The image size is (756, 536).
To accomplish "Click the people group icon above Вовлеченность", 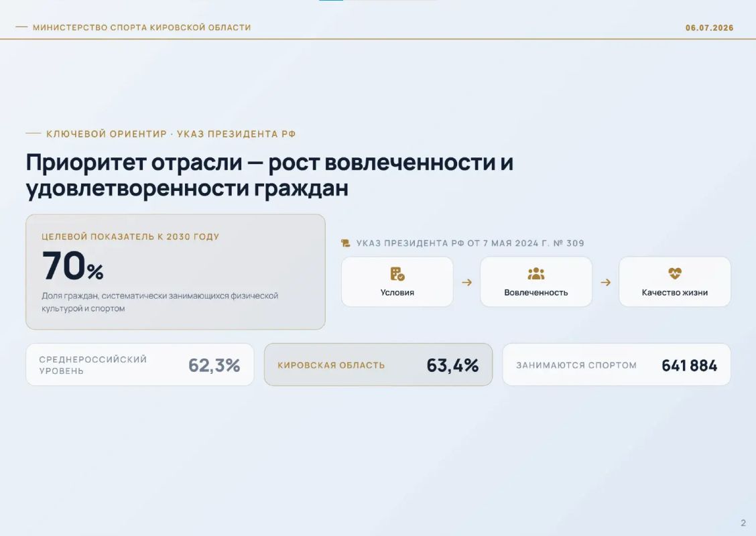I will [535, 274].
